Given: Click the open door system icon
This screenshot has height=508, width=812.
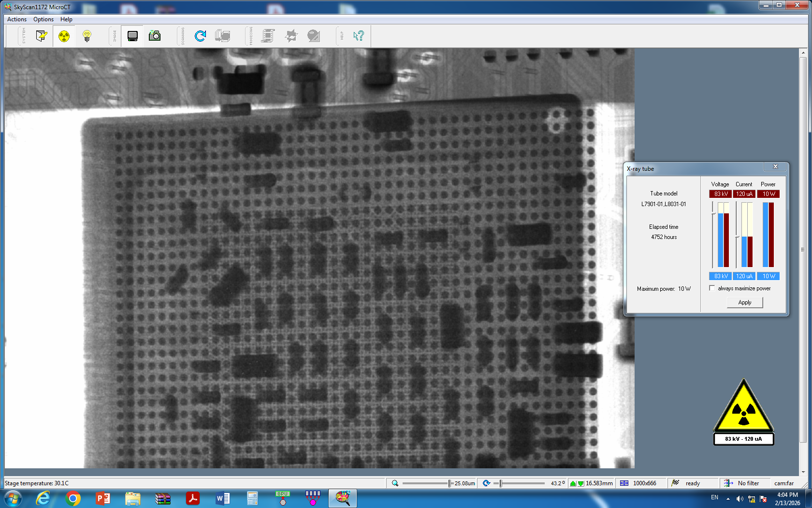Looking at the screenshot, I should pos(42,36).
